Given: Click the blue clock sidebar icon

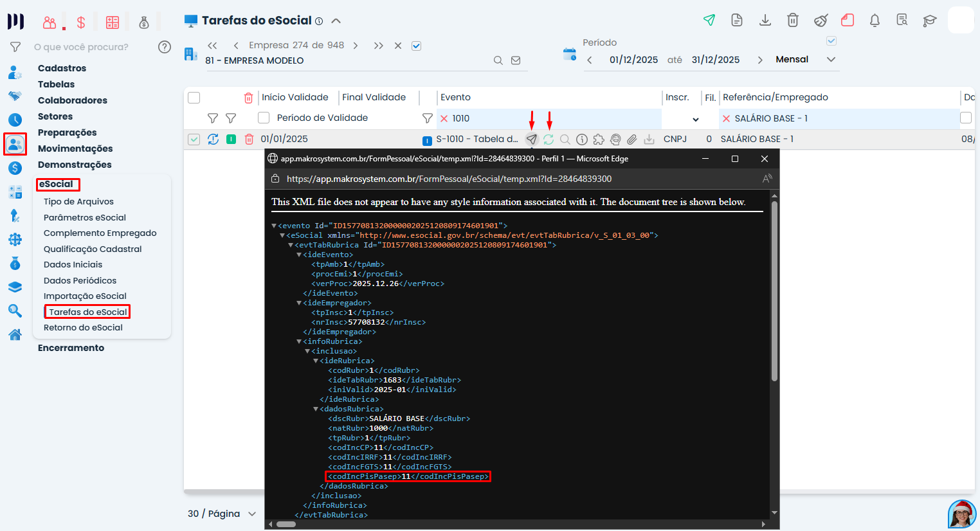Looking at the screenshot, I should (15, 120).
